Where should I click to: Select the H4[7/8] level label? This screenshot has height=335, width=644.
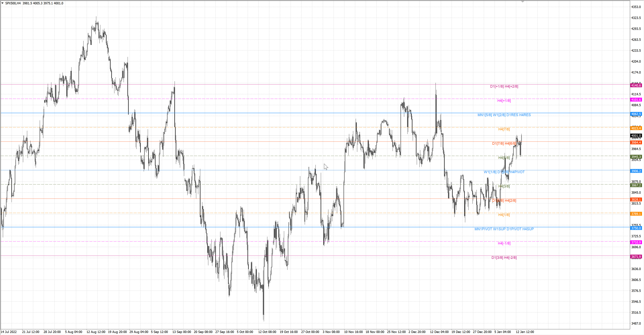(504, 129)
